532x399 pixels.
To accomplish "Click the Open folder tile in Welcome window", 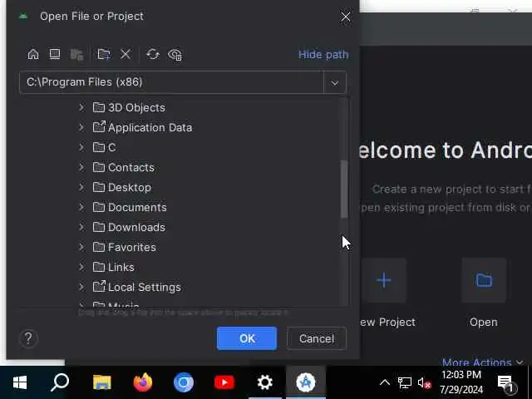I will pyautogui.click(x=484, y=280).
